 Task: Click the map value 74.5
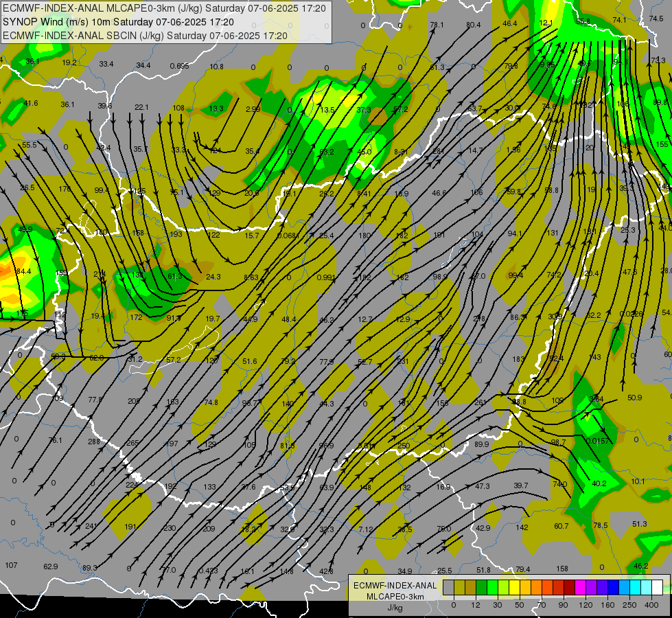coord(656,19)
